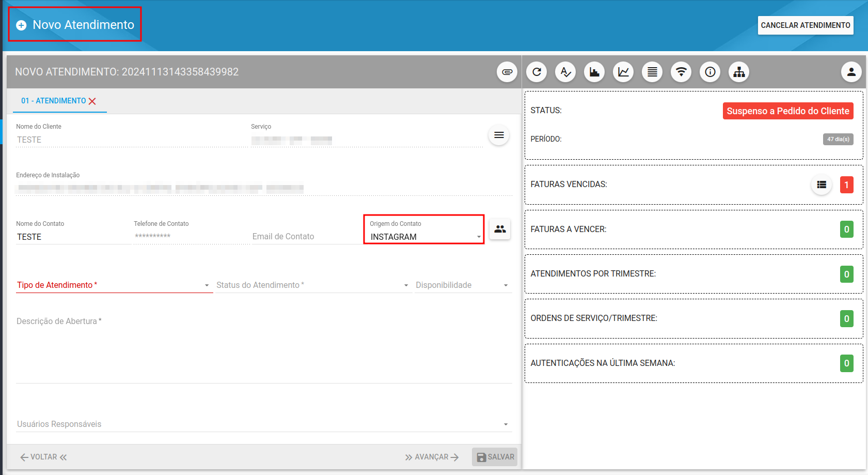Click the Email de Contato field

pyautogui.click(x=307, y=237)
